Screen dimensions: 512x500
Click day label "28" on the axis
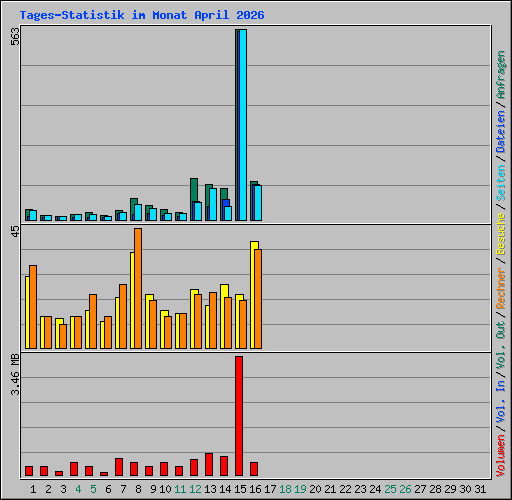435,489
